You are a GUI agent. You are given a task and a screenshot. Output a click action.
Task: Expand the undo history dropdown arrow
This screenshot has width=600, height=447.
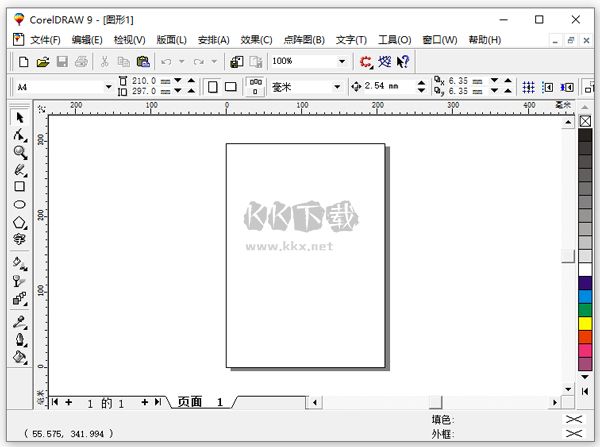tap(182, 61)
